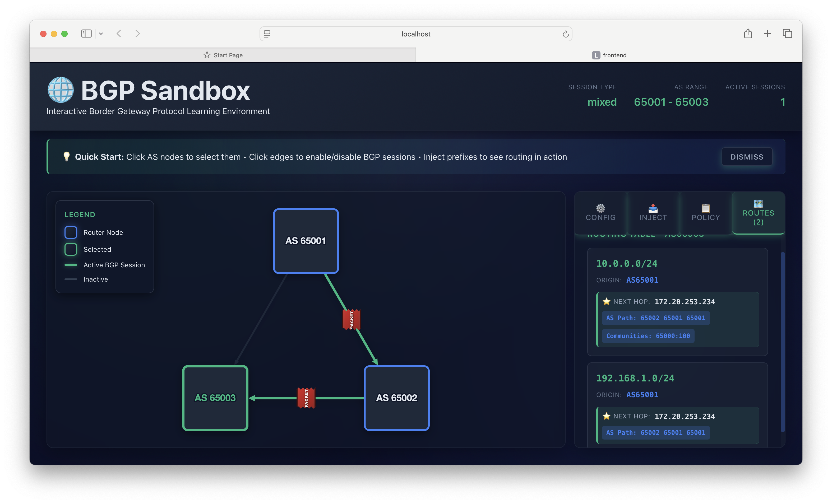Viewport: 832px width, 504px height.
Task: Click Safari's share icon
Action: (x=748, y=34)
